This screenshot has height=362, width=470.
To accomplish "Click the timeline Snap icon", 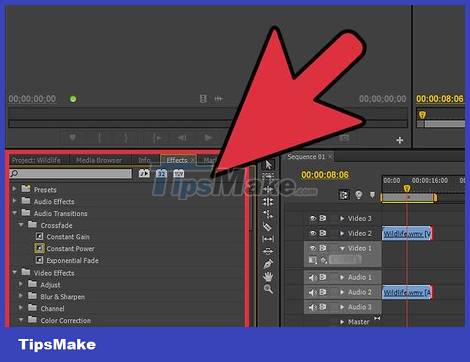I will pos(344,195).
